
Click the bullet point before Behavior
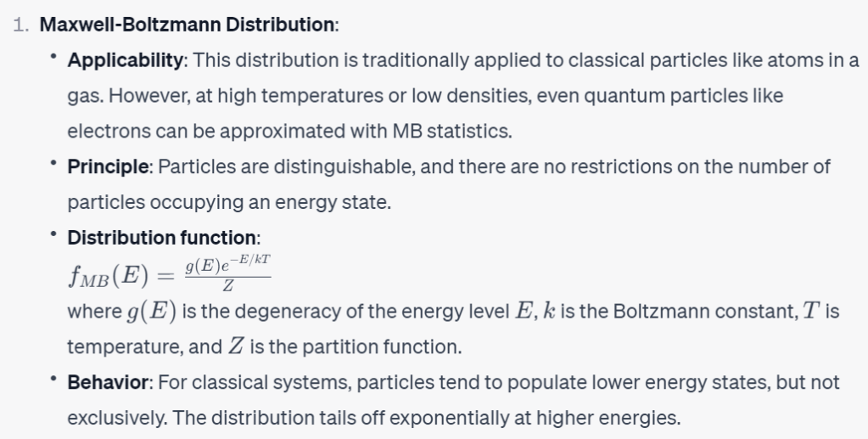tap(53, 380)
